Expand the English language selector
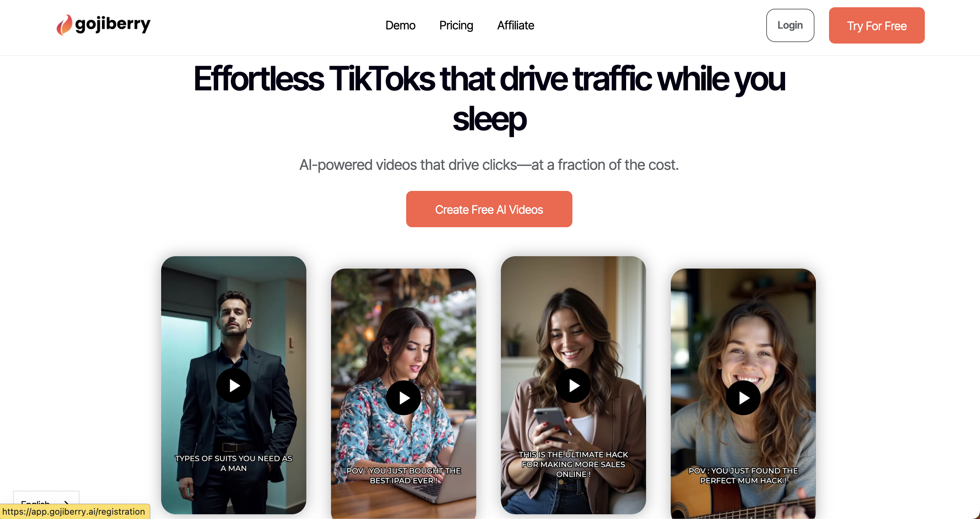Viewport: 980px width, 519px height. coord(46,498)
